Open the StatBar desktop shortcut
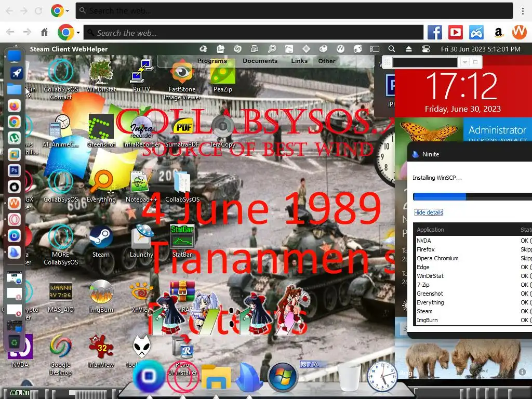This screenshot has height=399, width=532. coord(182,241)
